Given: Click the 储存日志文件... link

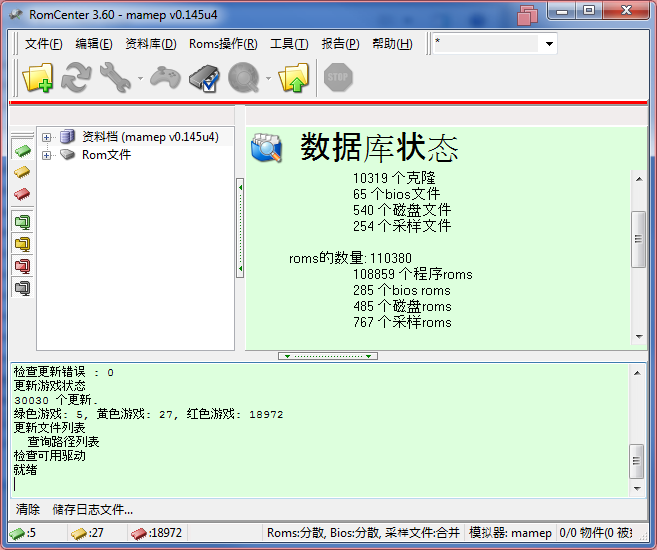Looking at the screenshot, I should point(92,509).
